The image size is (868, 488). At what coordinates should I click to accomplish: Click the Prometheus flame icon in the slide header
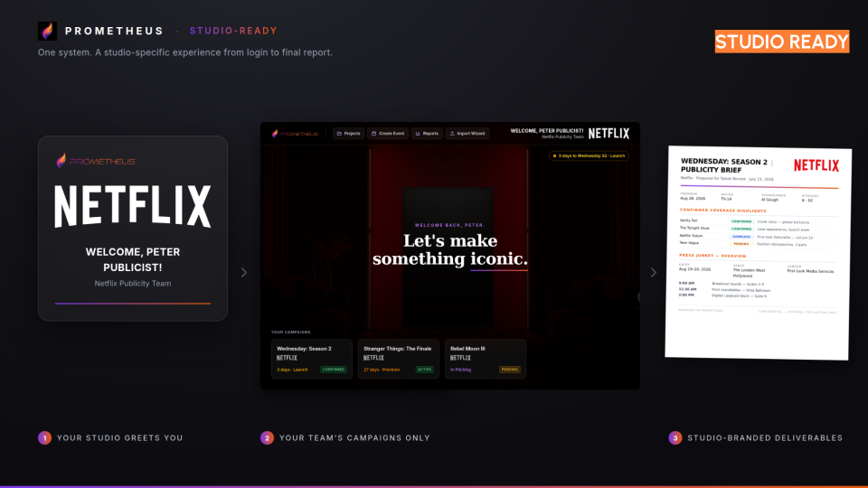[x=47, y=31]
